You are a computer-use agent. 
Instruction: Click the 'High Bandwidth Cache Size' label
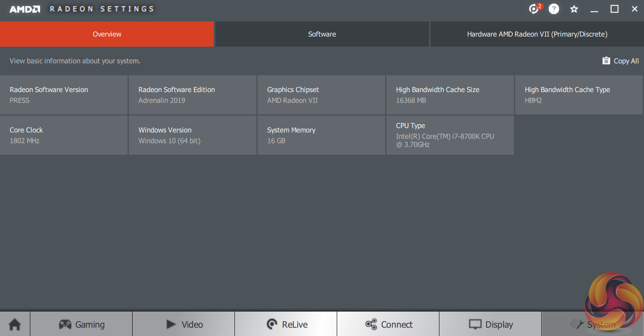point(438,90)
